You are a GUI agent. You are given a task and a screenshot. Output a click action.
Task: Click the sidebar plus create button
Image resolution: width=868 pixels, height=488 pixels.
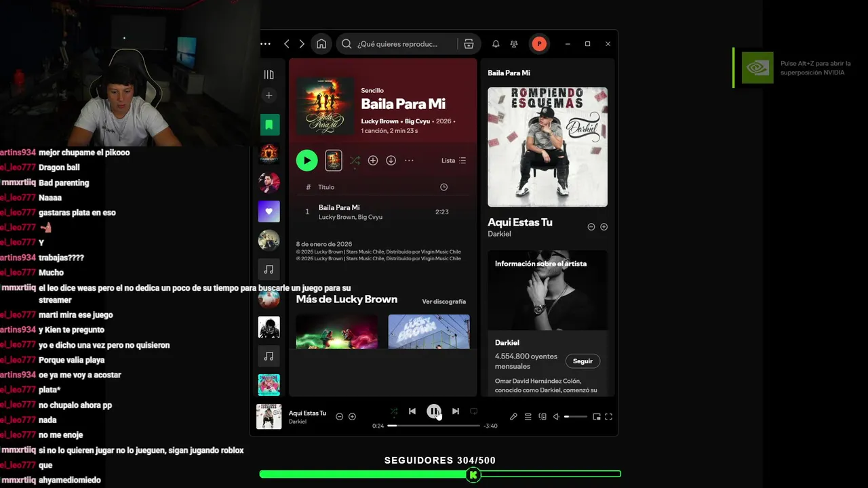coord(269,96)
